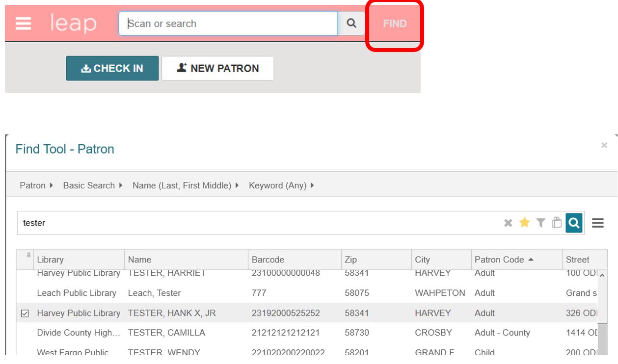Clear the search text with the X icon

tap(508, 223)
